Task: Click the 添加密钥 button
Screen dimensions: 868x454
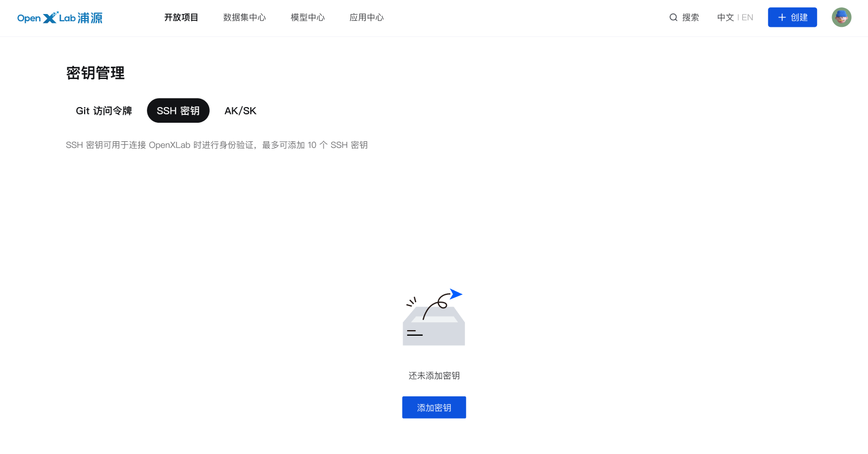Action: coord(433,407)
